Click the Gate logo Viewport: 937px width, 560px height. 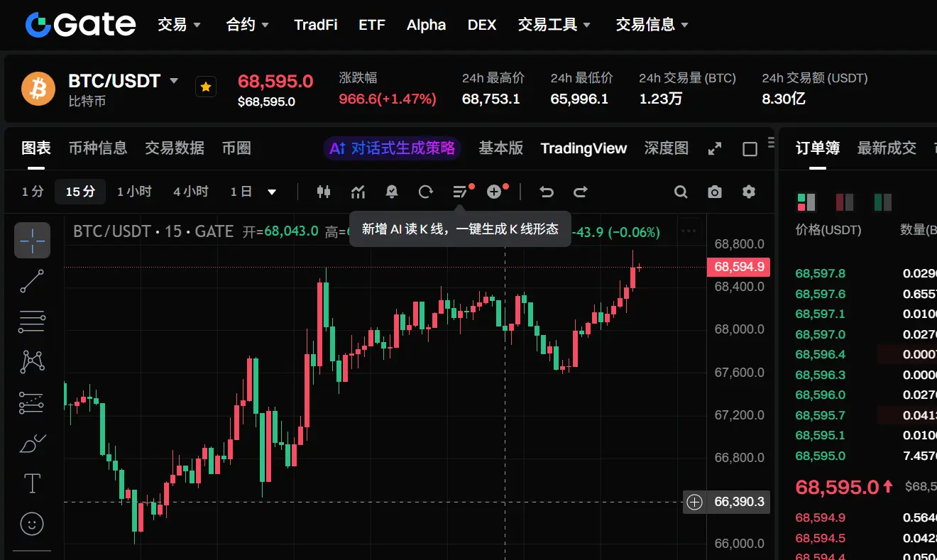pyautogui.click(x=80, y=25)
